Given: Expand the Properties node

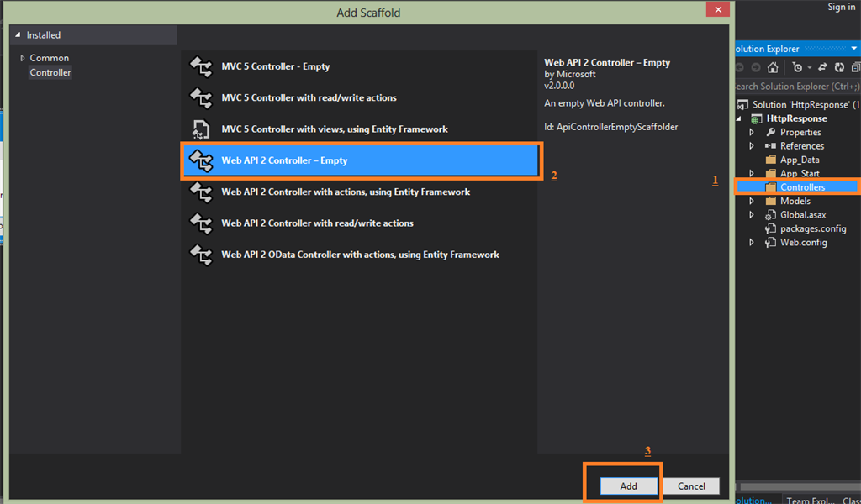Looking at the screenshot, I should tap(752, 132).
